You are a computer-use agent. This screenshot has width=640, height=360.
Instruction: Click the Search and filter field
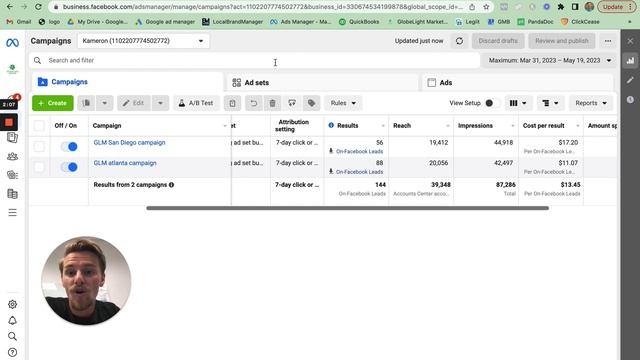click(255, 60)
